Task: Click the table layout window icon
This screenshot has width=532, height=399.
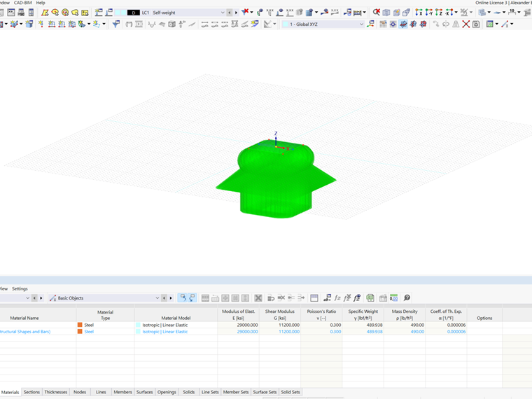Action: click(314, 298)
